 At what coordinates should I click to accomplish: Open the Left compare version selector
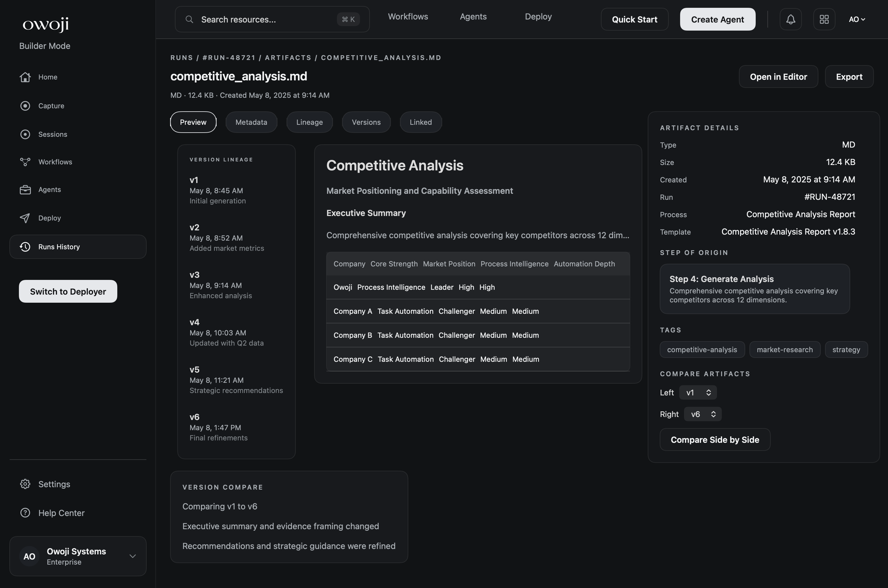(698, 392)
